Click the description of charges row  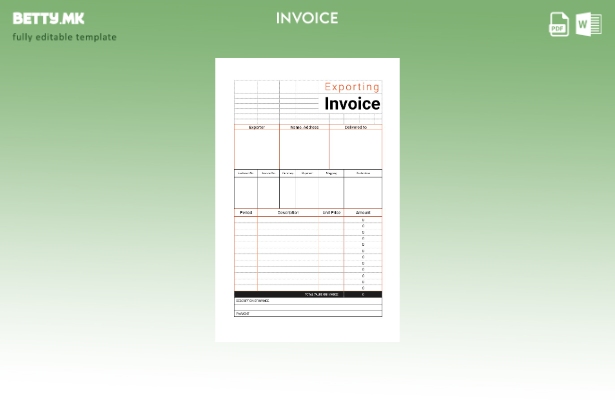(308, 301)
